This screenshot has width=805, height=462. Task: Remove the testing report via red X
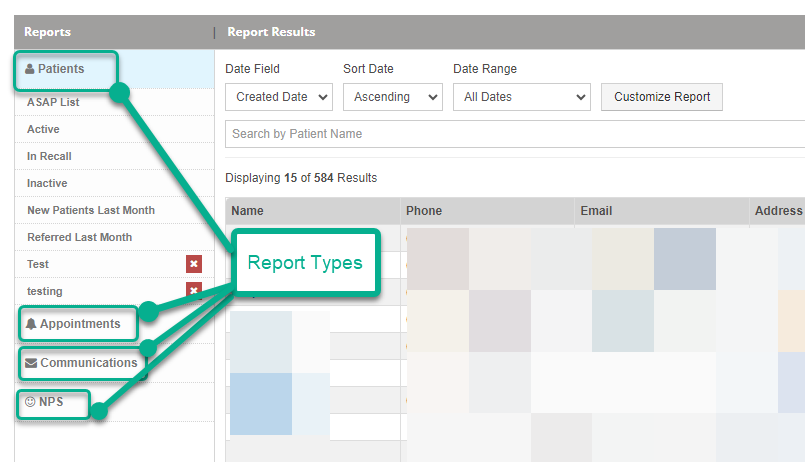point(194,290)
